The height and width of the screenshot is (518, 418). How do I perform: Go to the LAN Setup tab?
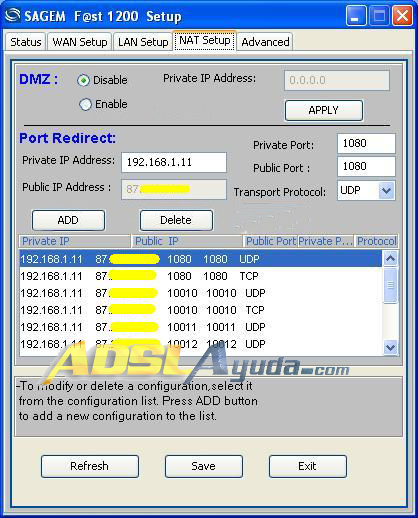[x=143, y=42]
